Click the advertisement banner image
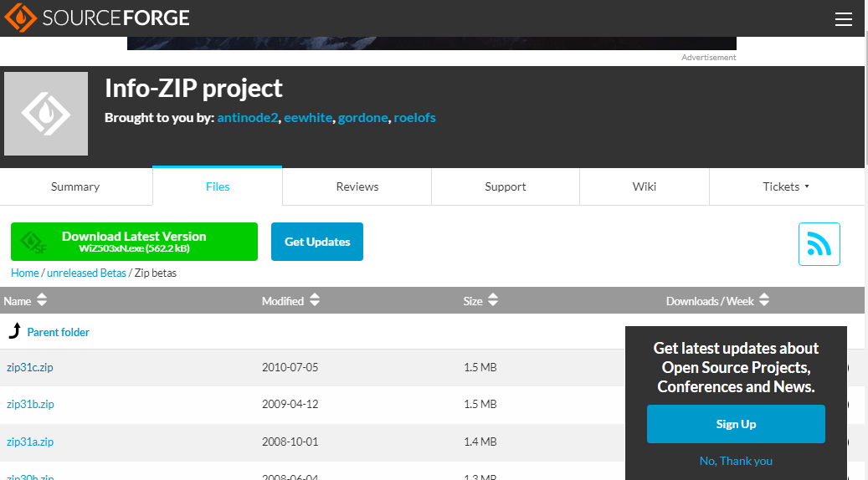The image size is (868, 480). click(x=432, y=43)
